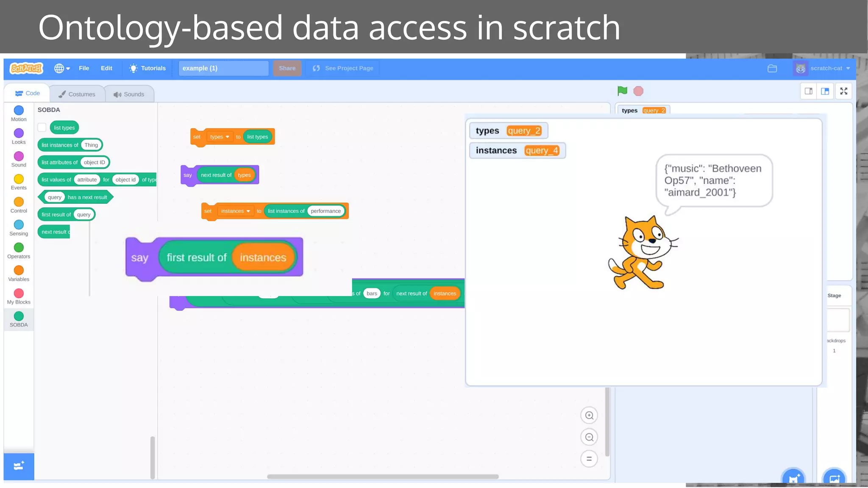868x488 pixels.
Task: Click the Share button
Action: 287,68
